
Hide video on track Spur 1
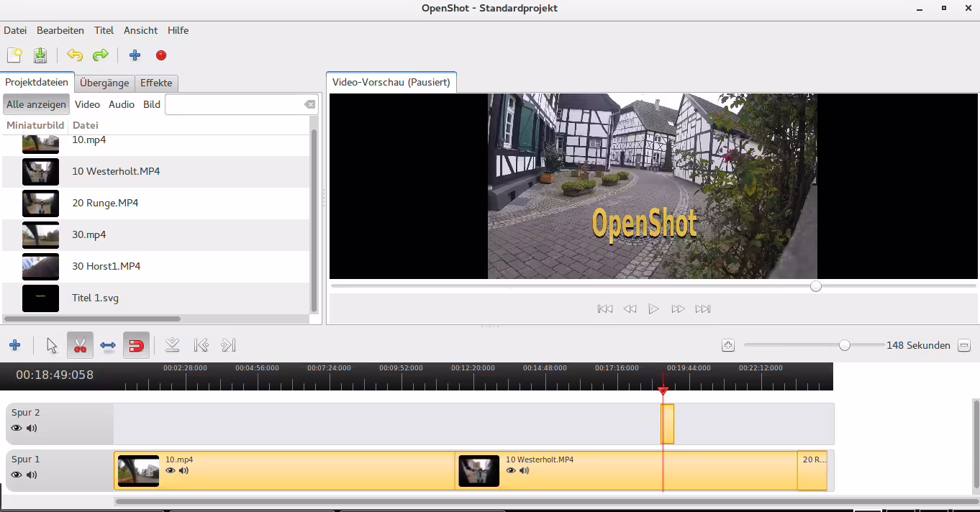pyautogui.click(x=17, y=475)
